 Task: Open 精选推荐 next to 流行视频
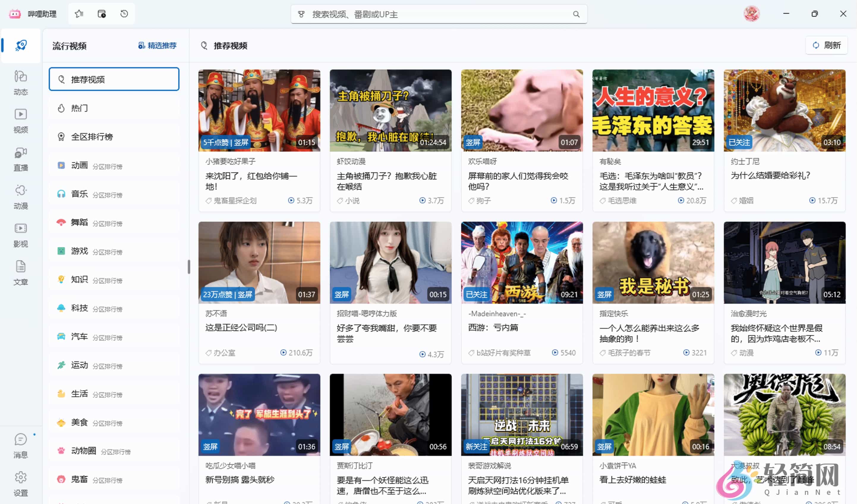(157, 45)
